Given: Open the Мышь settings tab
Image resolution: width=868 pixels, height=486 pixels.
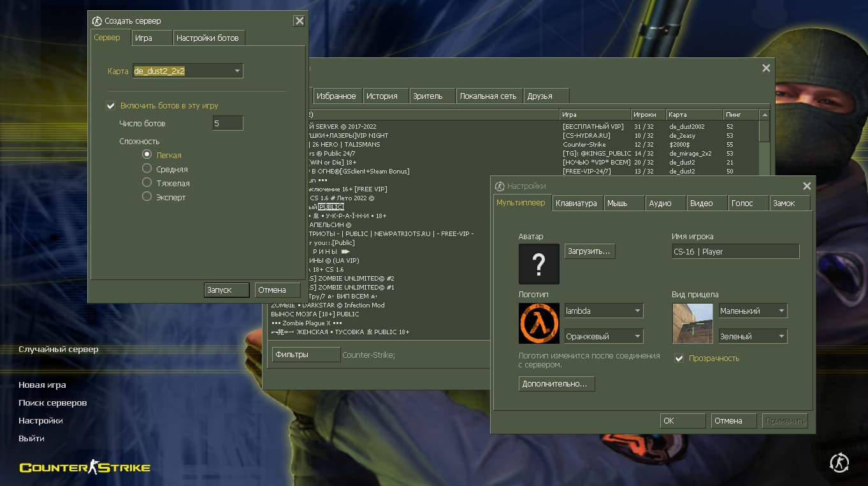Looking at the screenshot, I should click(624, 203).
